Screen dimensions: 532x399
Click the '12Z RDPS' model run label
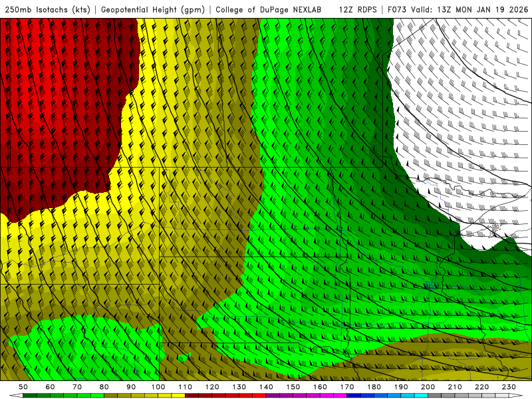click(x=358, y=9)
